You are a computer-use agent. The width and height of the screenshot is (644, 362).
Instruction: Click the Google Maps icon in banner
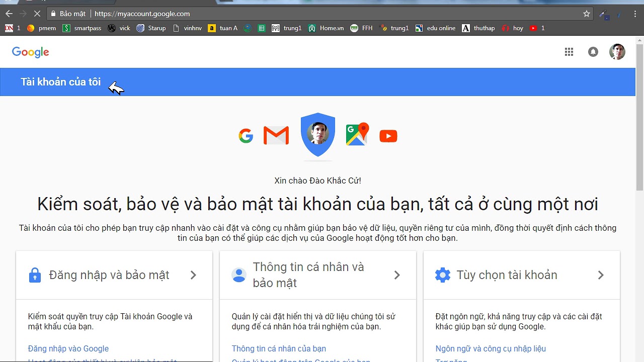pos(357,134)
